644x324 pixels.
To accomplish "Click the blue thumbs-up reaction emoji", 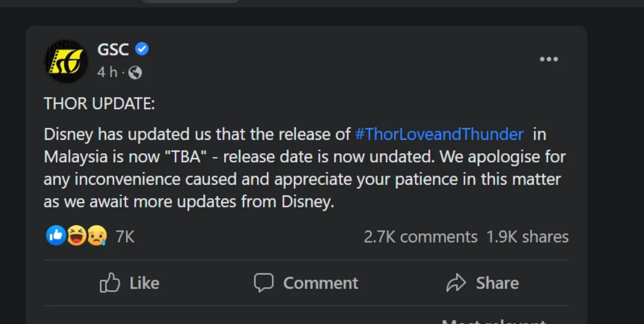I will pos(56,237).
